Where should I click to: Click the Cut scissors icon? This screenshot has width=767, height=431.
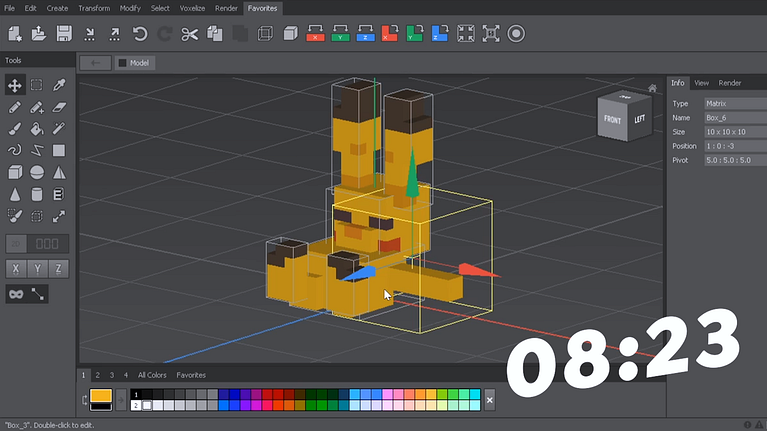[x=189, y=34]
